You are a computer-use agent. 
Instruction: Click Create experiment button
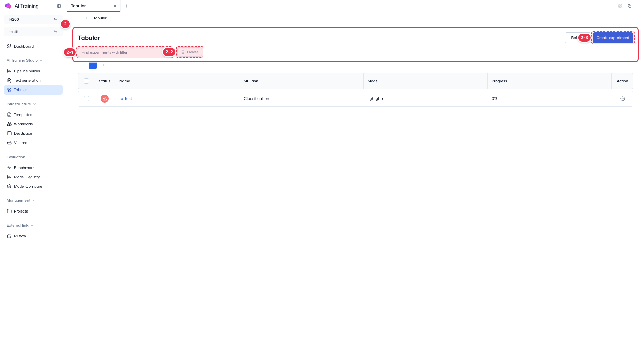[x=613, y=38]
